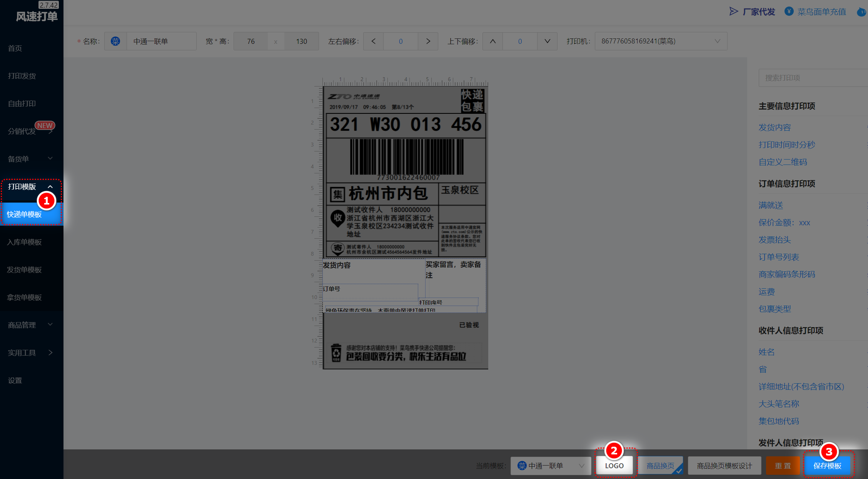Click the 收 recipient icon on label

(x=337, y=218)
